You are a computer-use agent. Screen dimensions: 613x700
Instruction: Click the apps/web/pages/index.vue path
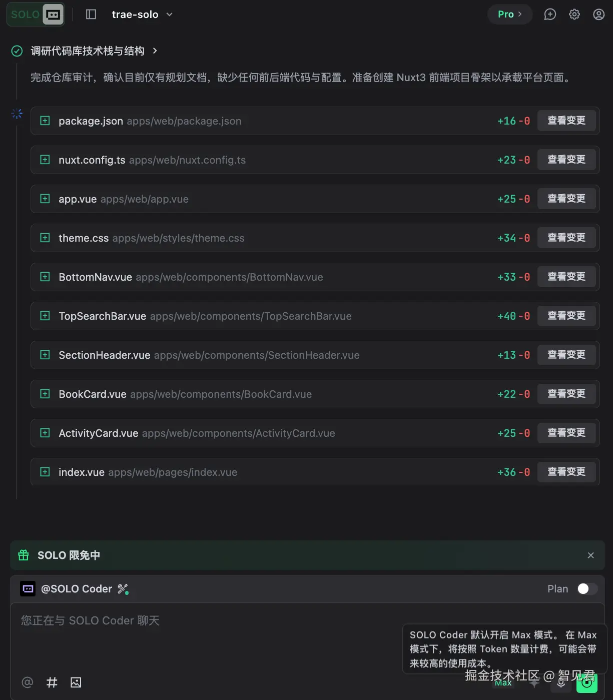click(173, 472)
